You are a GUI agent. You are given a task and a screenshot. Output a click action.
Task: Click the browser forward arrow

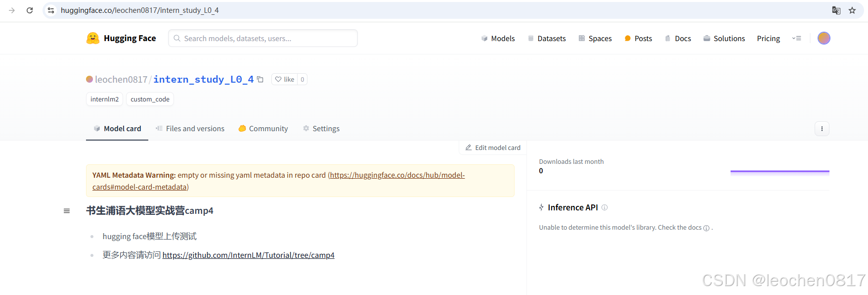12,10
